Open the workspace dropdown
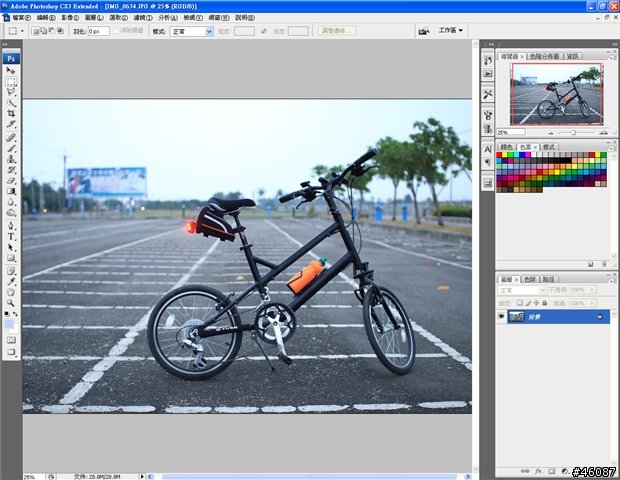This screenshot has width=620, height=480. click(450, 30)
